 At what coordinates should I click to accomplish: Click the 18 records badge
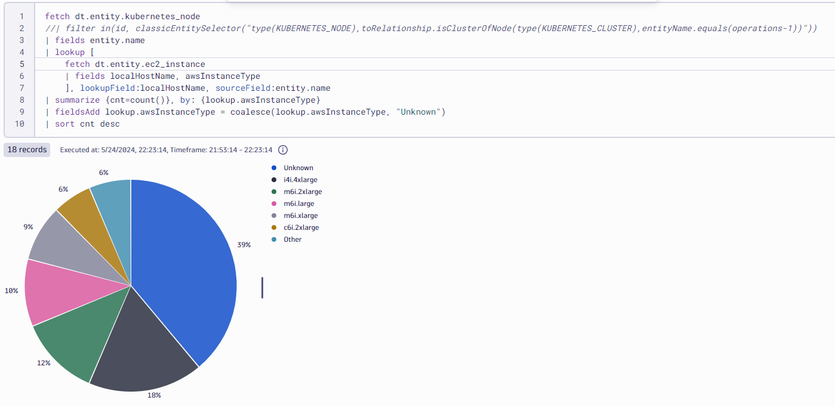click(26, 149)
